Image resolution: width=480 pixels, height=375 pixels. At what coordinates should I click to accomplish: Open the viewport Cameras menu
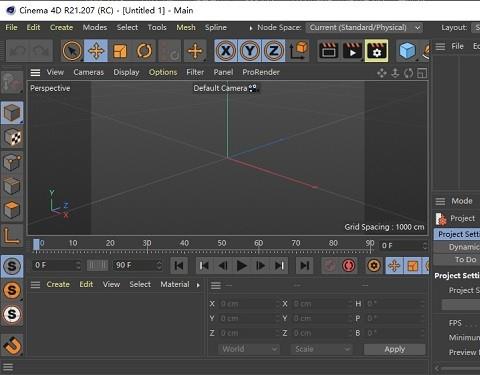[x=89, y=72]
